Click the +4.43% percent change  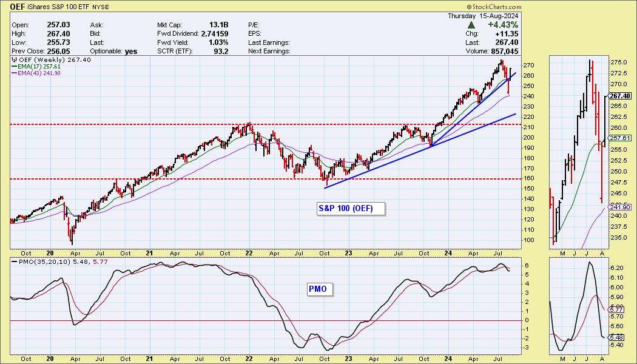[x=503, y=25]
